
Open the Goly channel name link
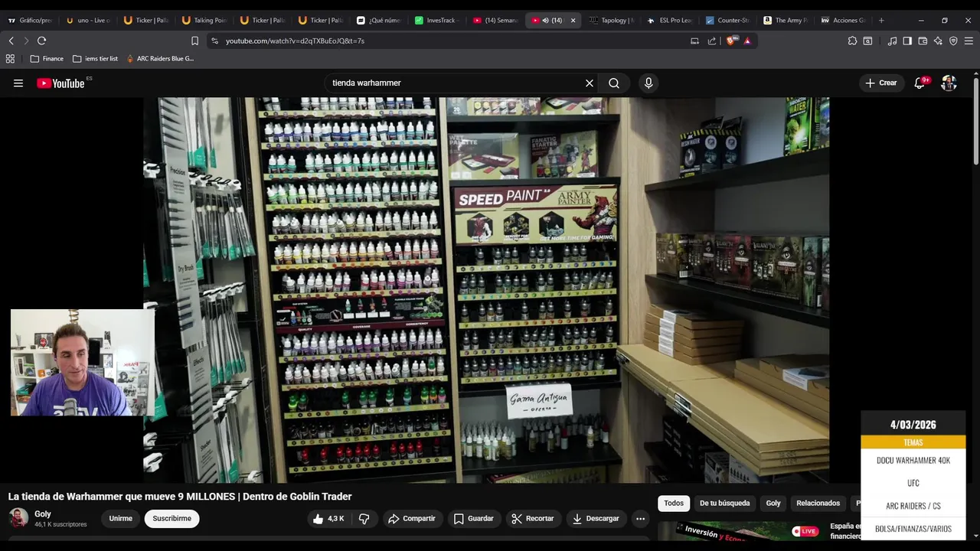43,514
